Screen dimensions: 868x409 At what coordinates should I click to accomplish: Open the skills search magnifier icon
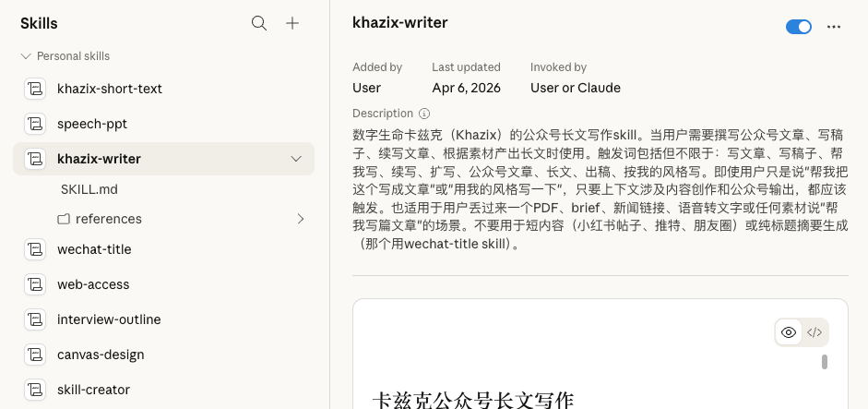(x=259, y=23)
